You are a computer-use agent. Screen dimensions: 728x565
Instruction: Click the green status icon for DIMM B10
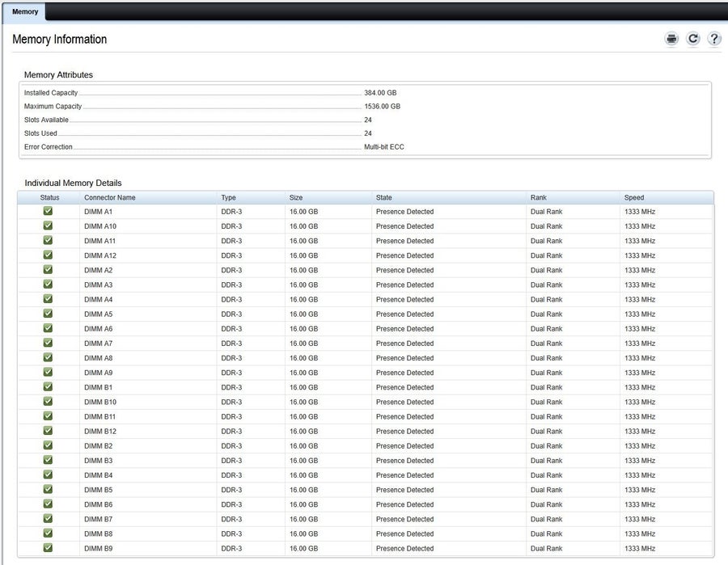pyautogui.click(x=48, y=402)
